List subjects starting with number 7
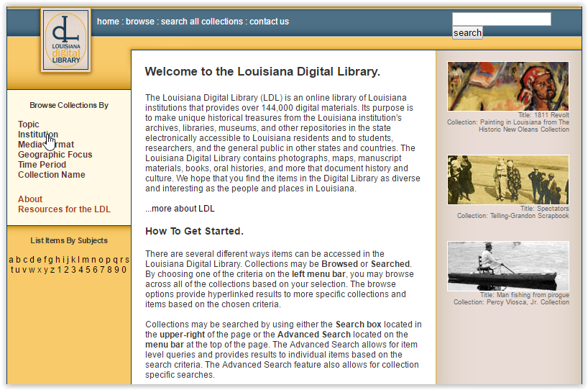Screen dimensions: 588x390 [x=102, y=270]
